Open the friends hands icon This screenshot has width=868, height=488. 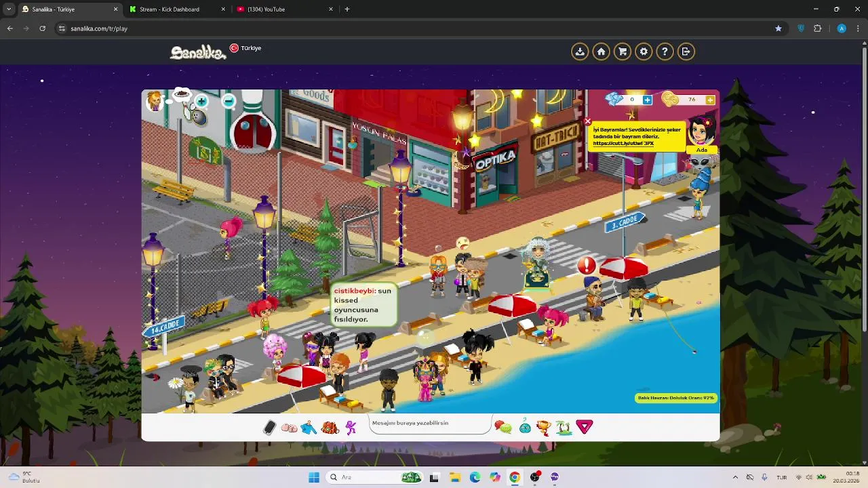coord(289,428)
